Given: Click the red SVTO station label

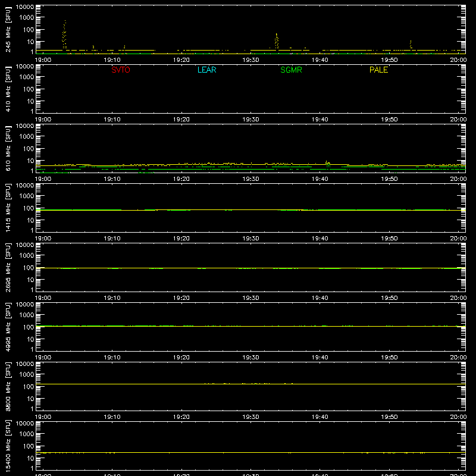Looking at the screenshot, I should coord(121,70).
